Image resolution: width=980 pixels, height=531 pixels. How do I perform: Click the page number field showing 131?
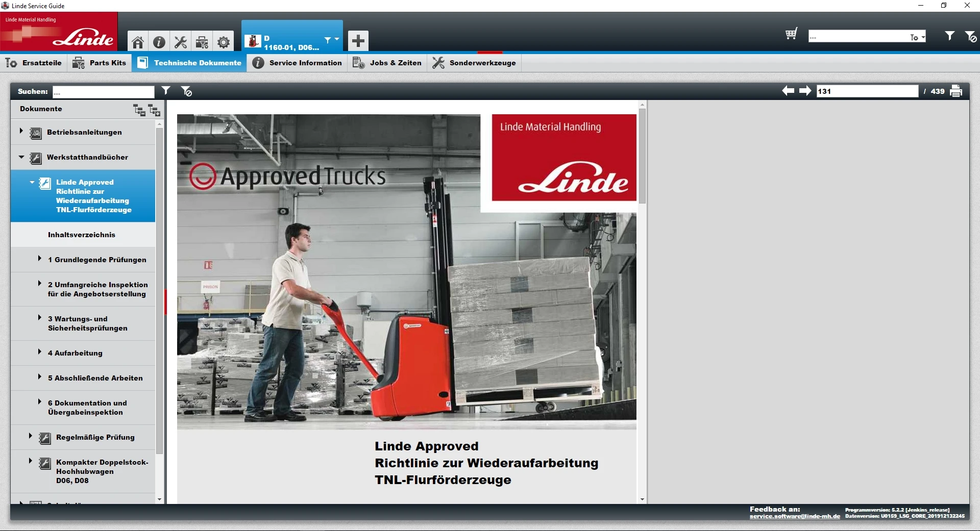[x=867, y=91]
